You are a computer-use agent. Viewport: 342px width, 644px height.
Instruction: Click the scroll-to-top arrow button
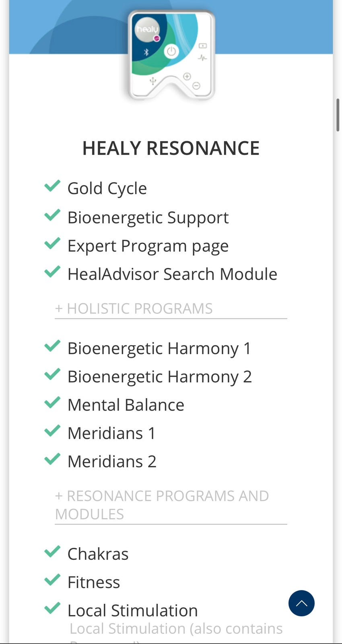pos(301,603)
